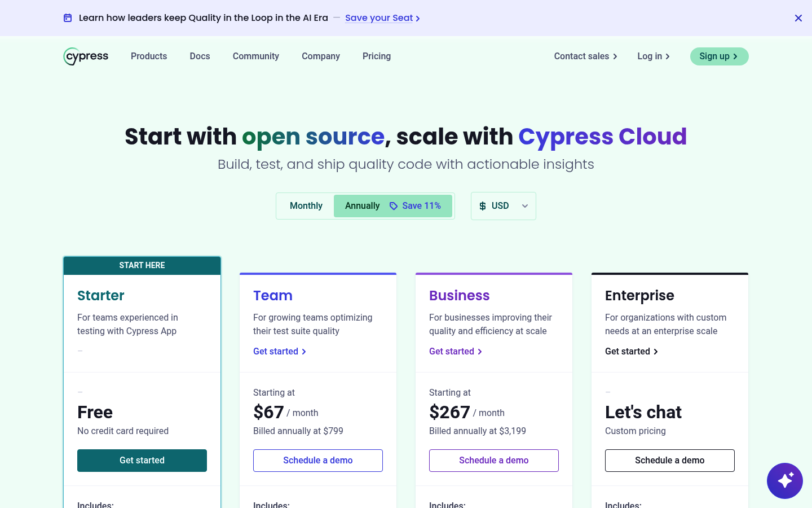Click the $67 price text
This screenshot has width=812, height=508.
(x=268, y=412)
